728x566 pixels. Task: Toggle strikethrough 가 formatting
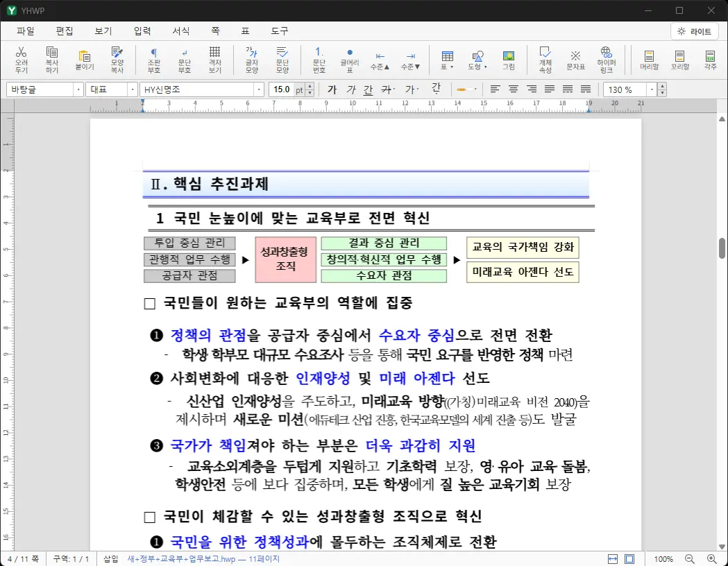tap(387, 89)
